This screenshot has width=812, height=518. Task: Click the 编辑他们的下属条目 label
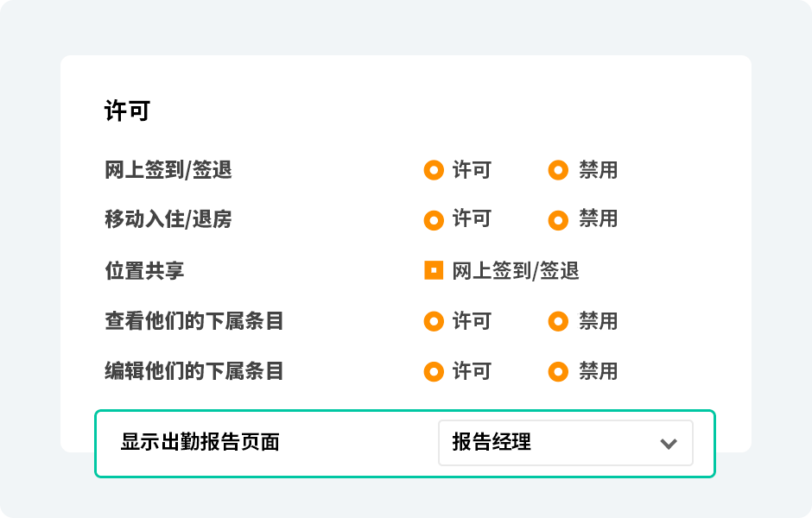tap(194, 372)
